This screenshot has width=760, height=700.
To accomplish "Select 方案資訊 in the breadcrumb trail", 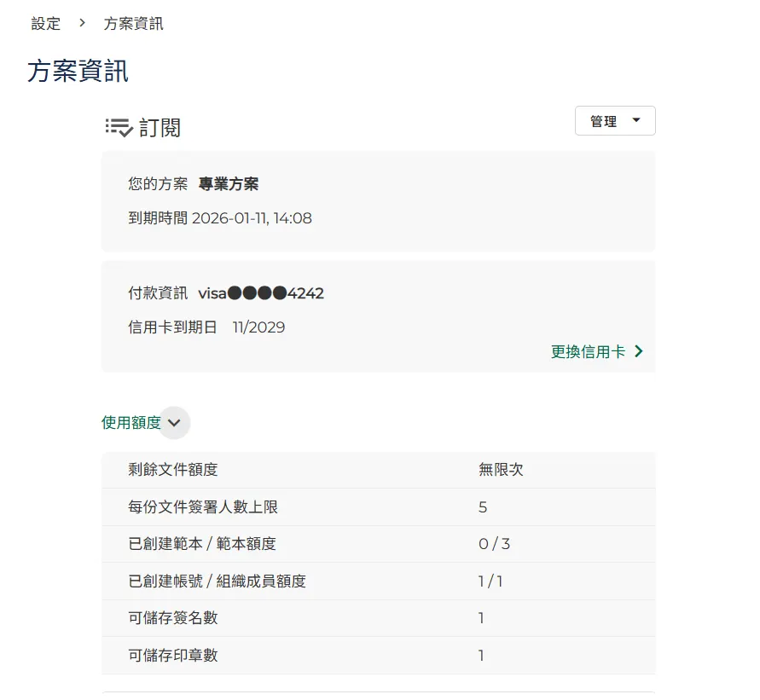I will click(x=132, y=24).
